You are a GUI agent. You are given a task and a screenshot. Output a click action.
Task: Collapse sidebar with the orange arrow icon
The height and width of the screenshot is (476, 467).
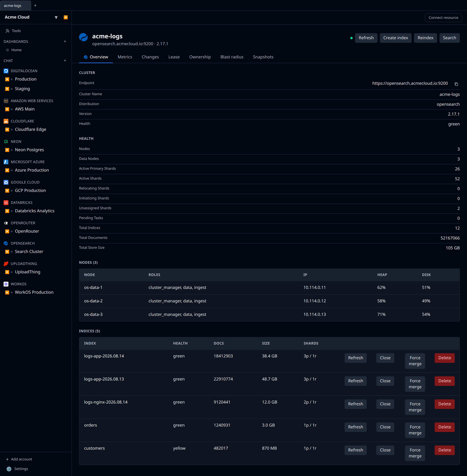pyautogui.click(x=66, y=17)
